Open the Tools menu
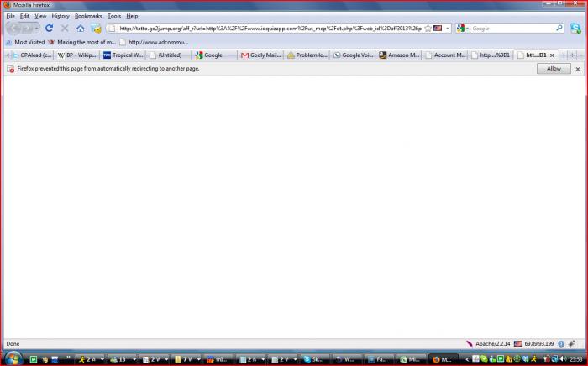Image resolution: width=588 pixels, height=366 pixels. point(114,16)
